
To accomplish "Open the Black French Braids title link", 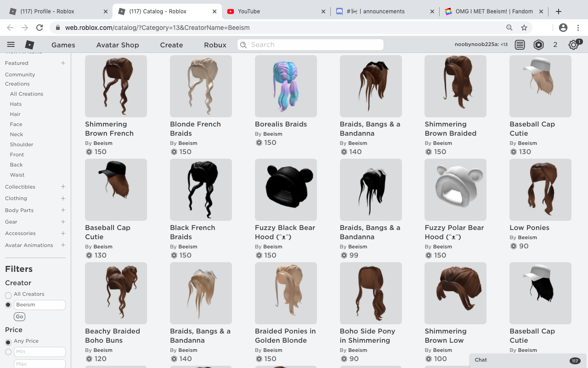I will pyautogui.click(x=192, y=232).
